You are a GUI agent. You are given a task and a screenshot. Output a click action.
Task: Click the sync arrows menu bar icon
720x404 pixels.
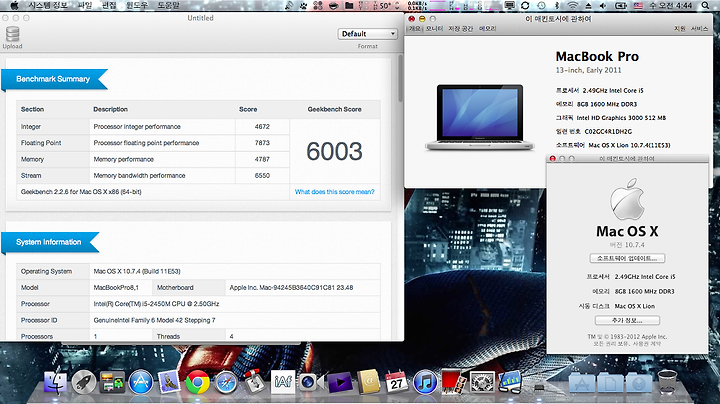pos(525,6)
